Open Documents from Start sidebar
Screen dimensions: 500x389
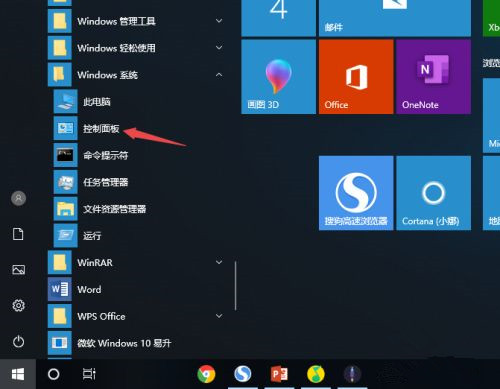pyautogui.click(x=18, y=234)
